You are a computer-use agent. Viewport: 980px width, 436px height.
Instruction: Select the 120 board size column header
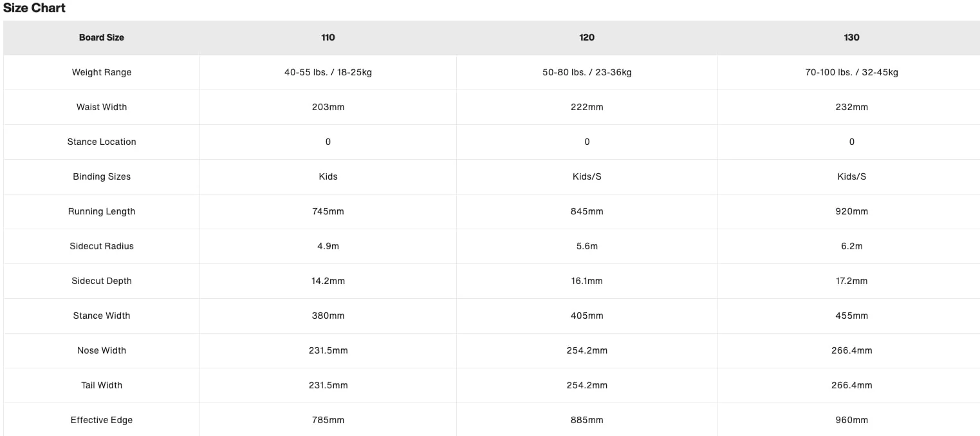(x=587, y=37)
